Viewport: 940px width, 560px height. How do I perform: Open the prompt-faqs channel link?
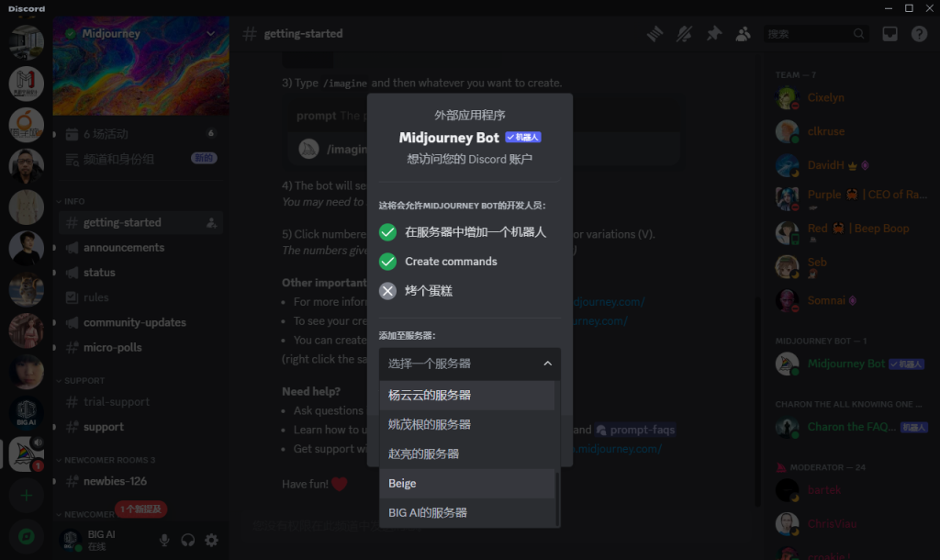click(x=635, y=430)
